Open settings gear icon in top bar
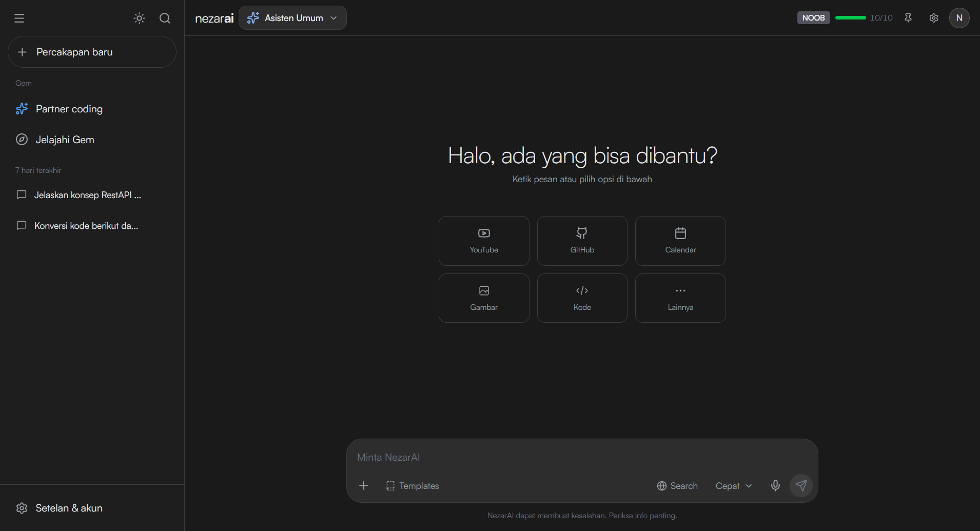This screenshot has width=980, height=531. 933,18
